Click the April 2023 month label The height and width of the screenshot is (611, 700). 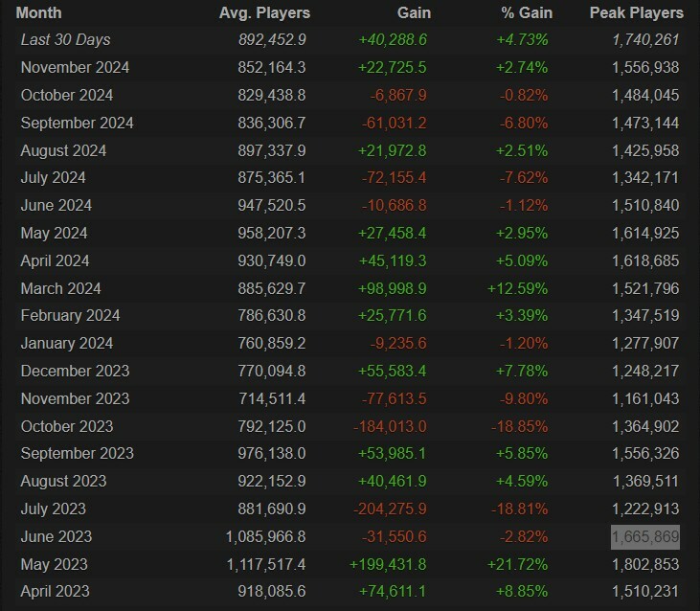tap(55, 591)
